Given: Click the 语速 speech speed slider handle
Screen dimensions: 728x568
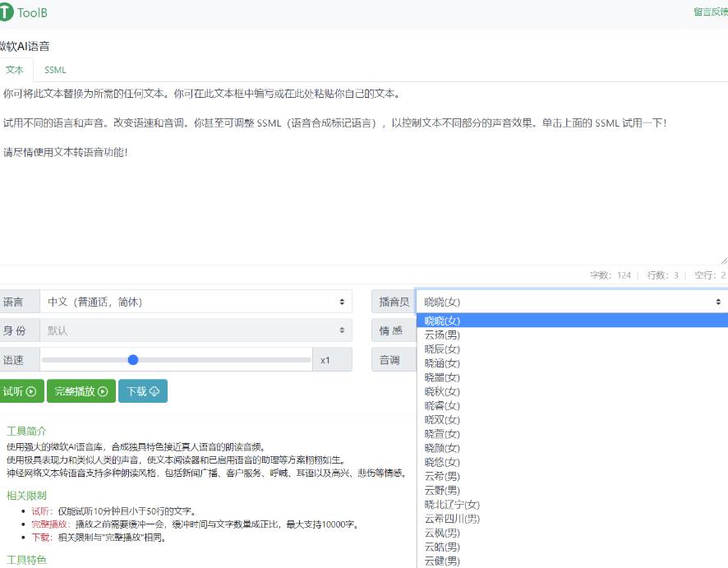Looking at the screenshot, I should click(x=133, y=359).
